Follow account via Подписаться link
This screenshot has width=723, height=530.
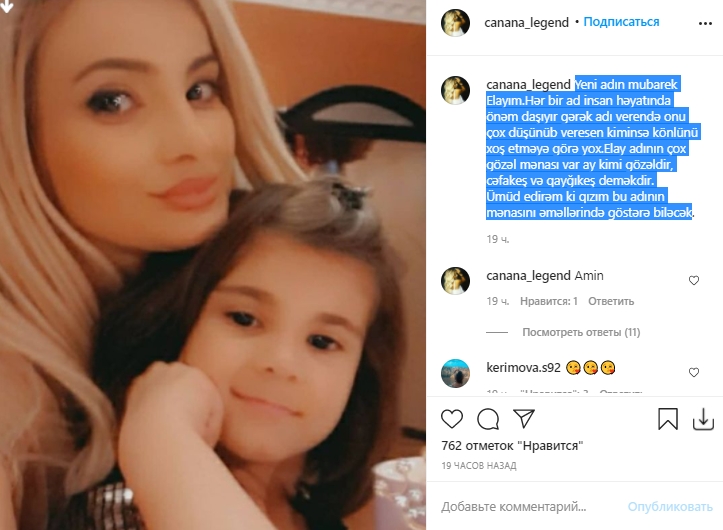point(621,22)
